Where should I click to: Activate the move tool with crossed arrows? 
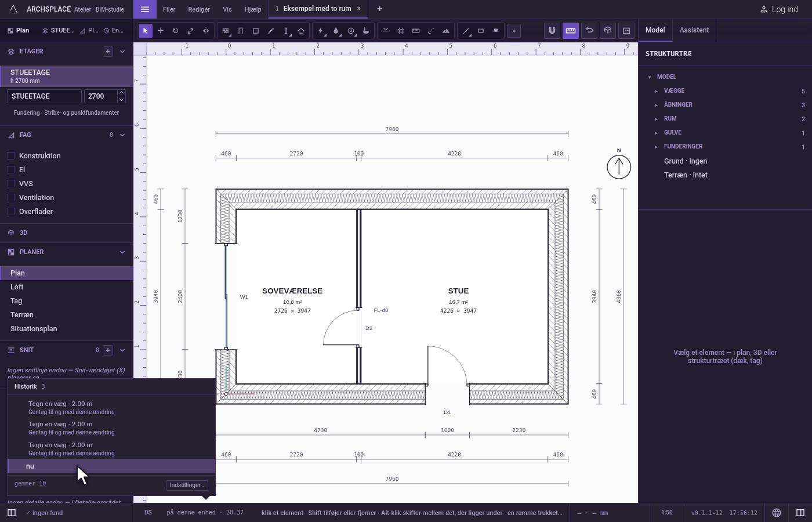click(161, 31)
